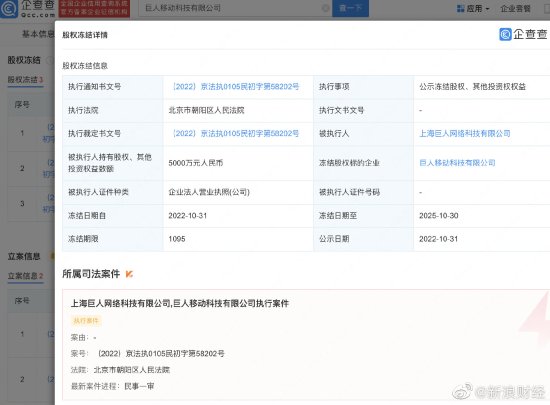Click the Qcc.com logo icon in header
The image size is (550, 405).
[9, 8]
